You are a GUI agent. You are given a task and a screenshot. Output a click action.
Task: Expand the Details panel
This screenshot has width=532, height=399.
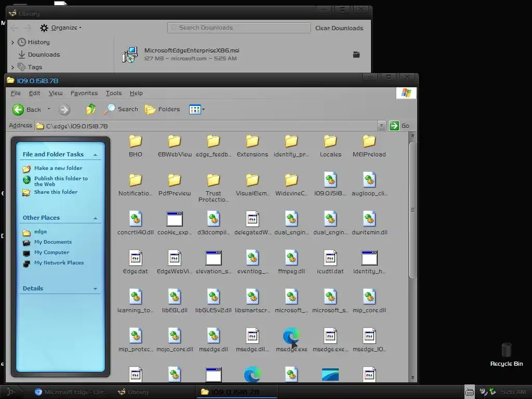click(x=96, y=289)
